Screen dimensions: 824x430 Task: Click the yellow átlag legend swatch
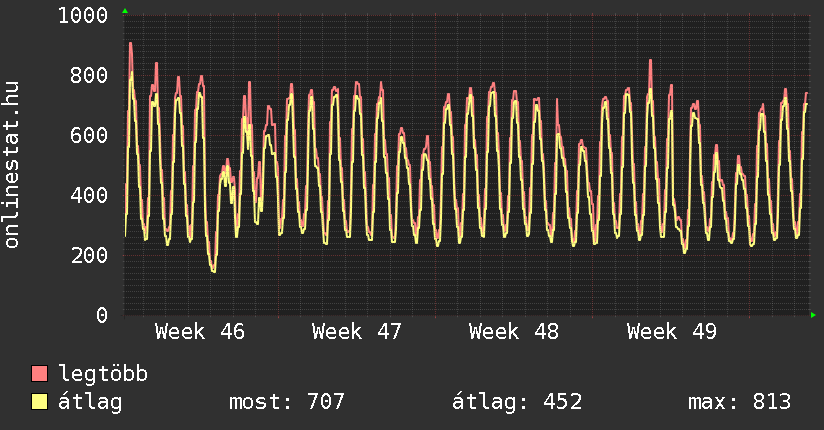click(x=40, y=402)
